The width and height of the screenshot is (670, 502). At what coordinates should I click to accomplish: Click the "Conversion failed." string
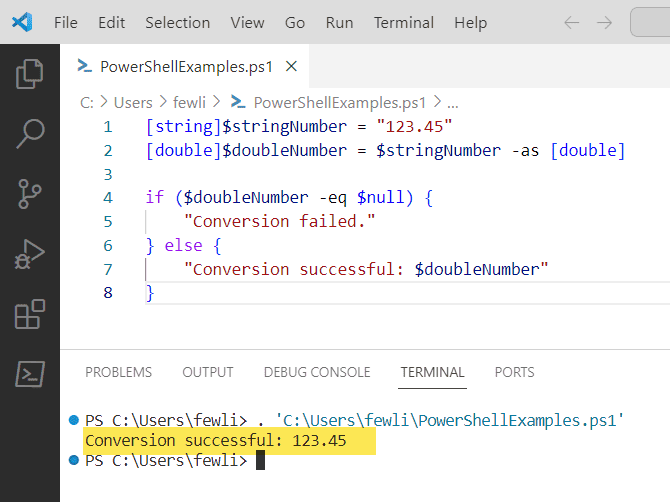279,221
